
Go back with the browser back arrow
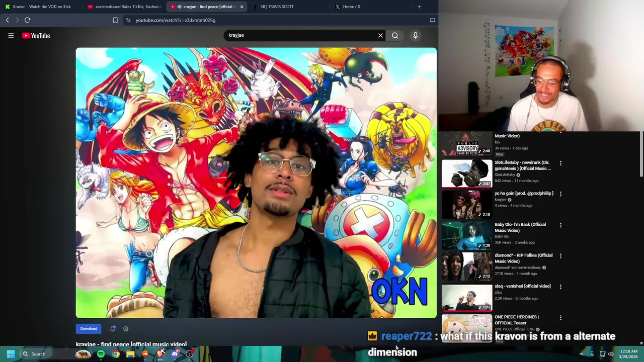point(7,20)
